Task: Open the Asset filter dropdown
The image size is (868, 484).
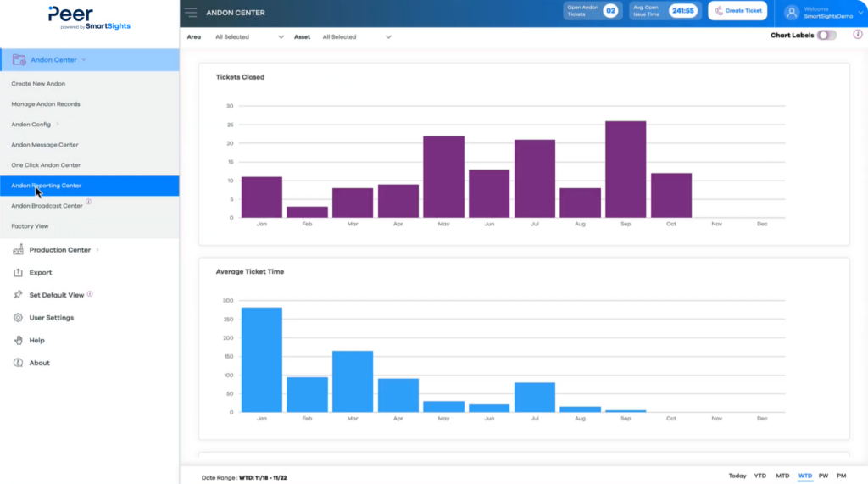Action: [356, 37]
